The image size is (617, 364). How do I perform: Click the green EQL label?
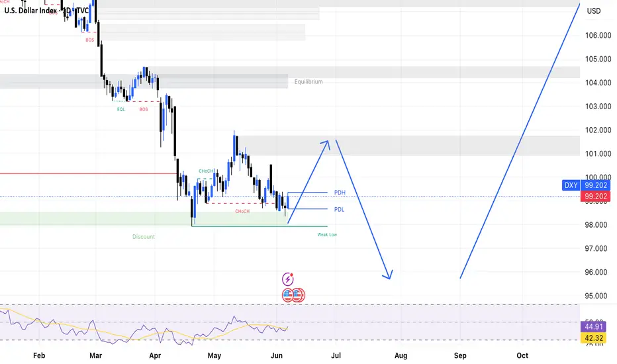click(120, 109)
